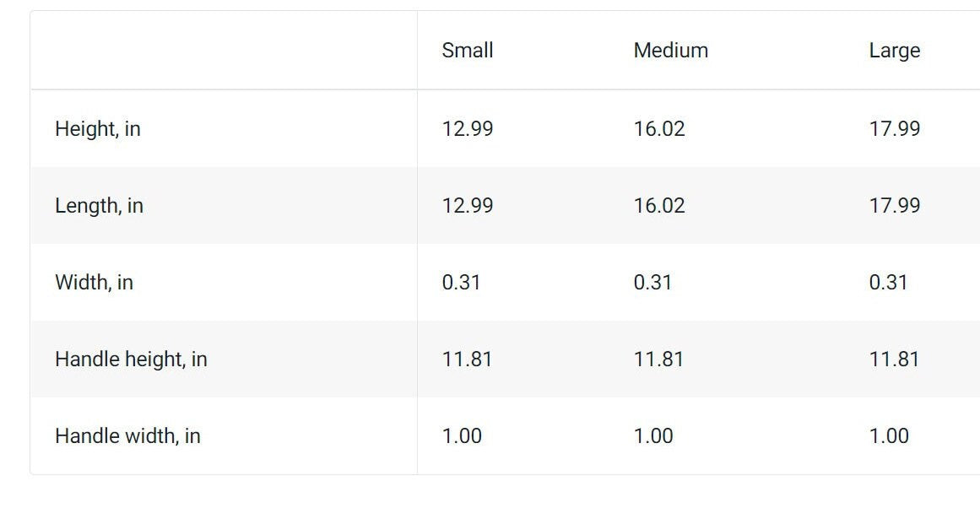Click the Medium column header
Screen dimensions: 980x508
click(671, 51)
